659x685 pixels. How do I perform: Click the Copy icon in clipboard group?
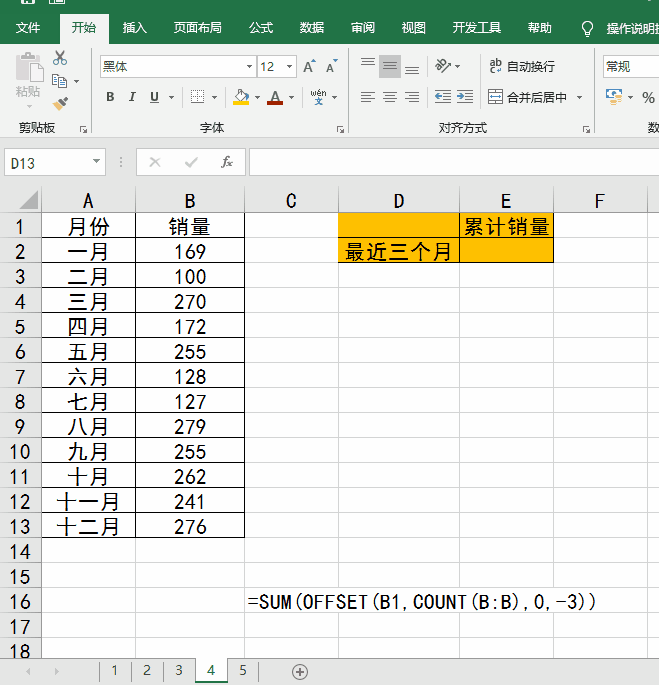59,81
